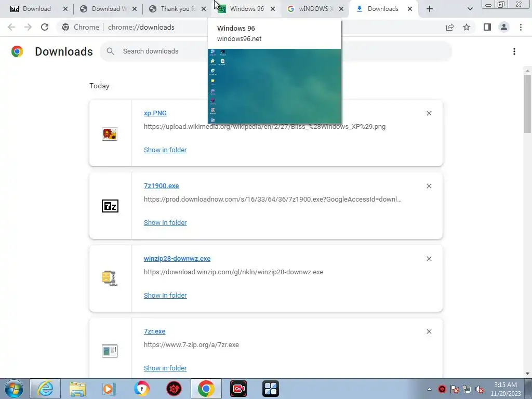This screenshot has height=399, width=532.
Task: Click the Windows 96 tab preview thumbnail
Action: point(274,86)
